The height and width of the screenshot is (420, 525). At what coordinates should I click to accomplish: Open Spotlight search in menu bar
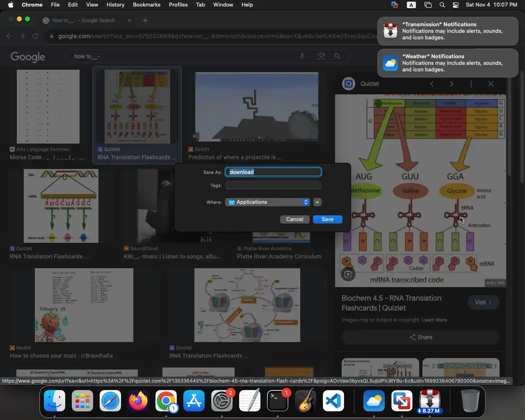pyautogui.click(x=442, y=5)
